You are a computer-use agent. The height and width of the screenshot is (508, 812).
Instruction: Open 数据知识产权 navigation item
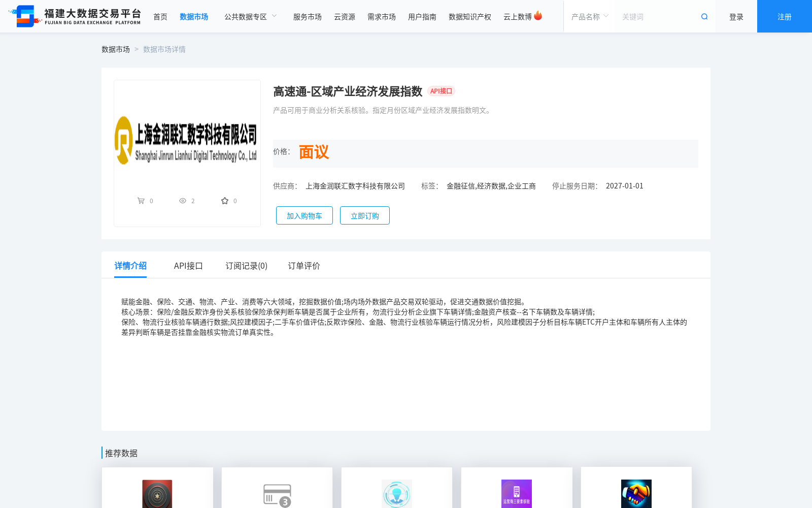[x=470, y=17]
